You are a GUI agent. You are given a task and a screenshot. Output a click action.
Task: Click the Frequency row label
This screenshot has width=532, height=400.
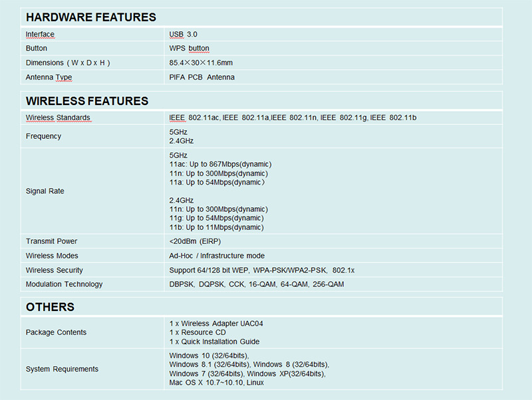pyautogui.click(x=43, y=136)
